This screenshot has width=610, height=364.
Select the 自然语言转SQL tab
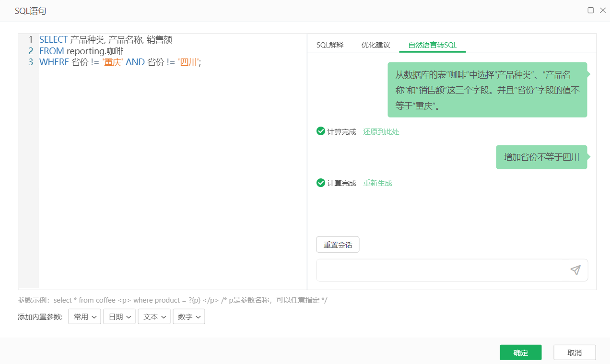point(433,45)
